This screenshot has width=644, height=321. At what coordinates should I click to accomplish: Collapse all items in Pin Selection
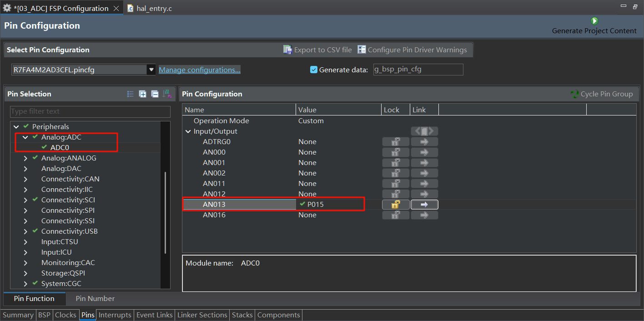click(155, 94)
